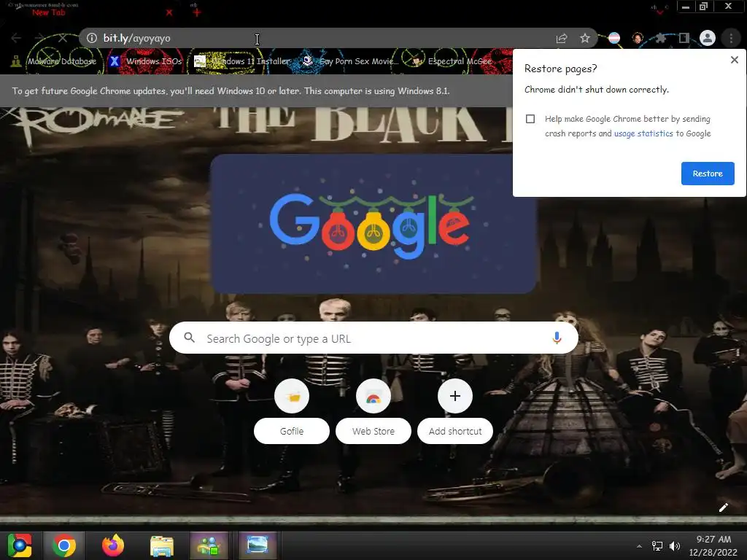Click the Restore button
Screen dimensions: 747x560
click(708, 174)
